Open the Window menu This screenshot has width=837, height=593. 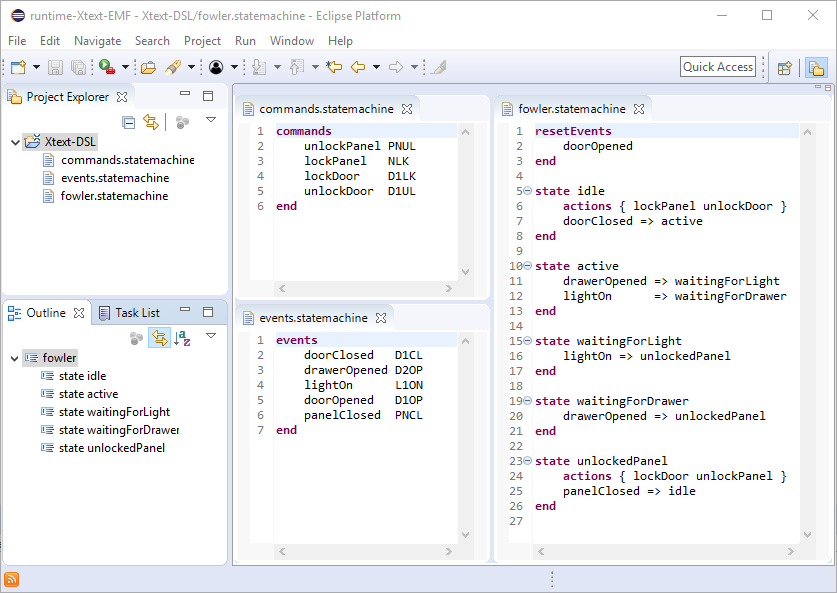(x=292, y=41)
